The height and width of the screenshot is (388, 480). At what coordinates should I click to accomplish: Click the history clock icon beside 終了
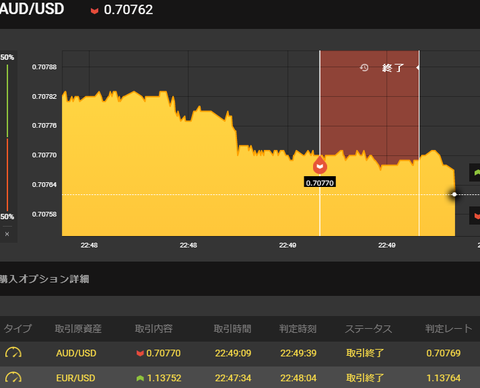click(x=364, y=68)
